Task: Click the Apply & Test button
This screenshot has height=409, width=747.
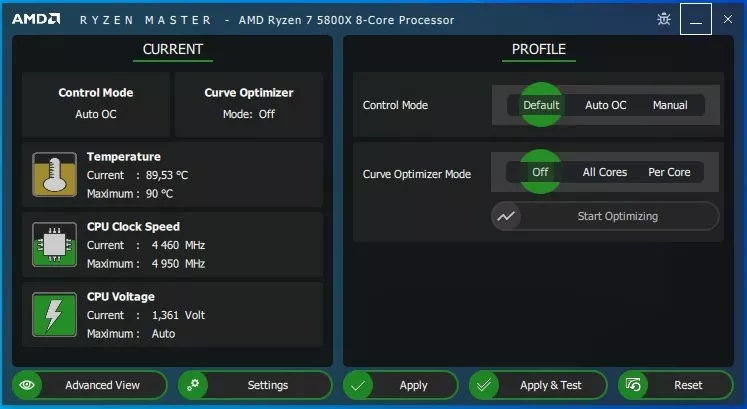Action: pos(538,385)
